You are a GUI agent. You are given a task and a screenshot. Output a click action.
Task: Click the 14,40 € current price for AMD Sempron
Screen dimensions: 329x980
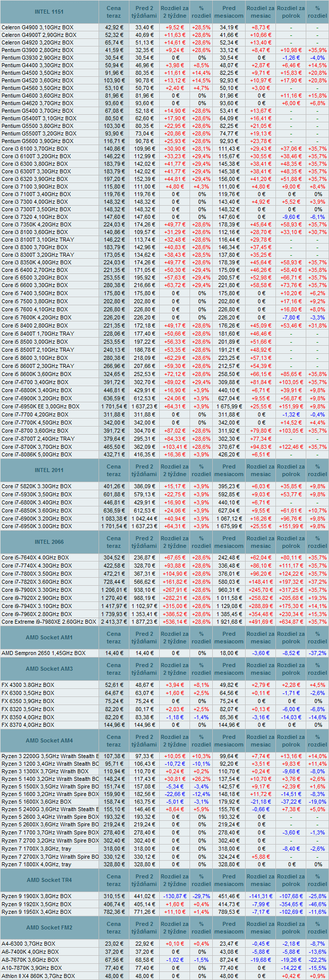coord(114,653)
